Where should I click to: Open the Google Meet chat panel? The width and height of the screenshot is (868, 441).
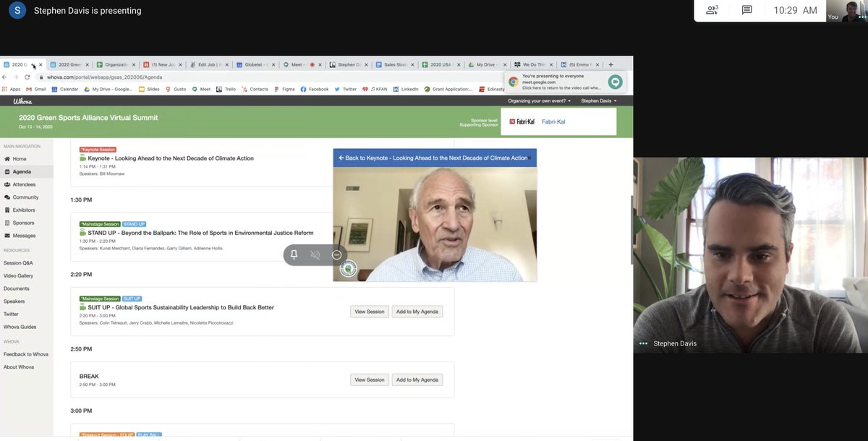746,9
